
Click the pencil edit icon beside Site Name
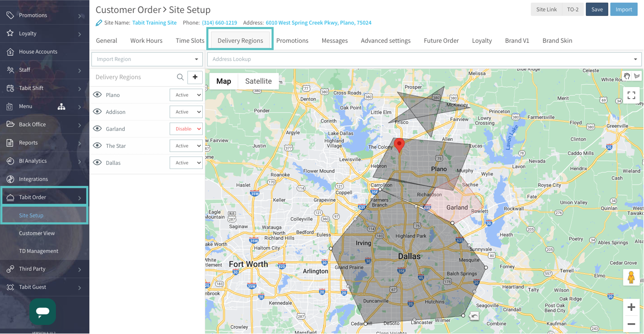point(99,23)
